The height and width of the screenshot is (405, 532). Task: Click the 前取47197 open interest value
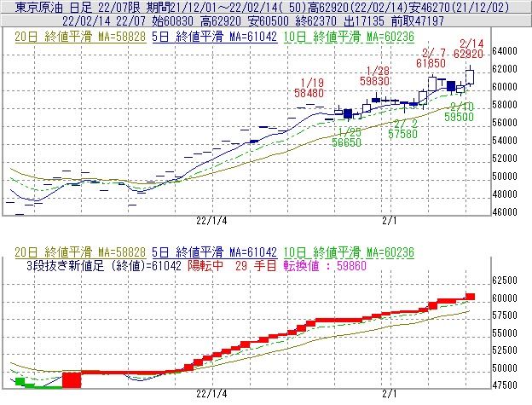(418, 21)
